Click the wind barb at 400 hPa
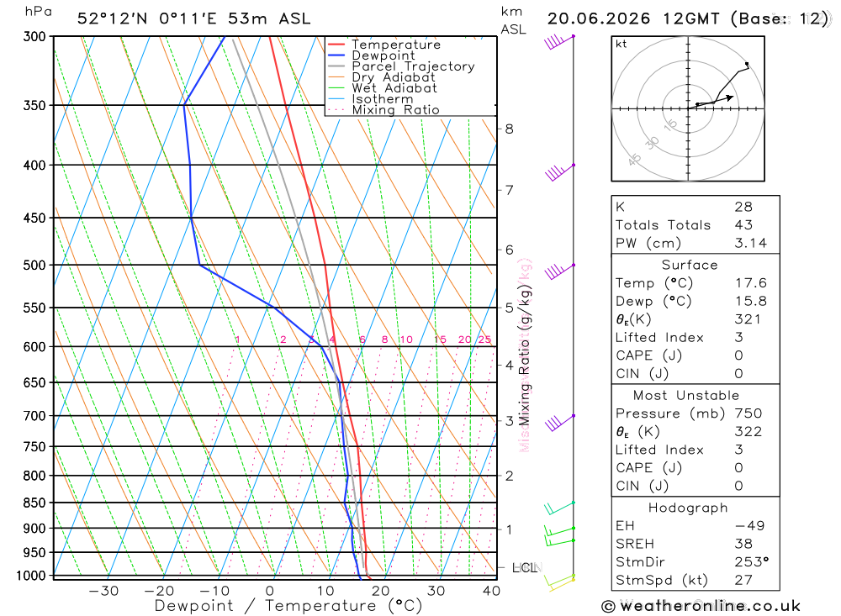 [559, 171]
